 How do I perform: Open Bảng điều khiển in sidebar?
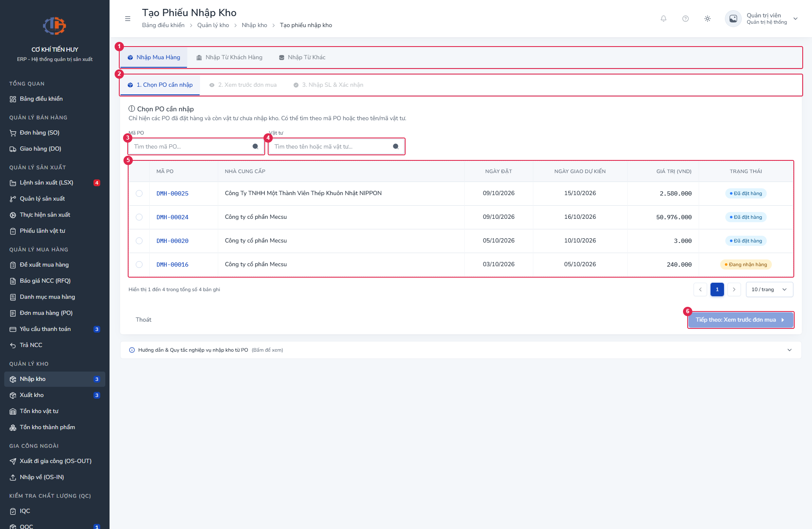point(55,99)
